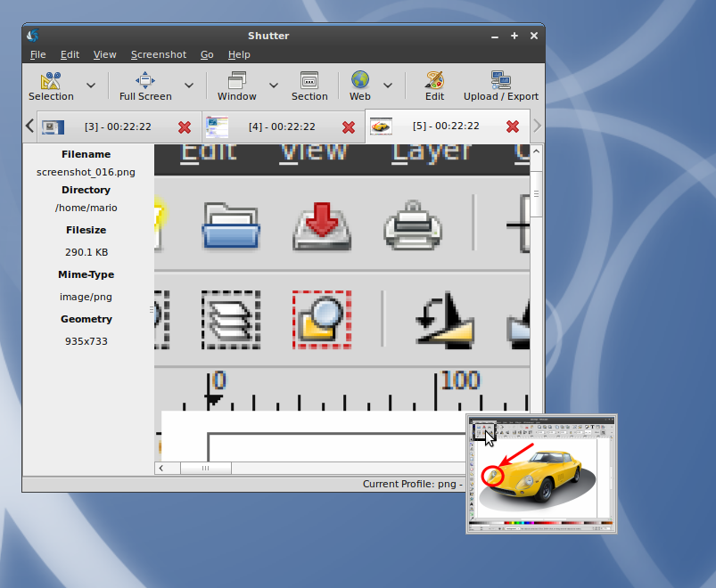The height and width of the screenshot is (588, 716).
Task: Close the [5] - 00:22:22 tab
Action: coord(513,127)
